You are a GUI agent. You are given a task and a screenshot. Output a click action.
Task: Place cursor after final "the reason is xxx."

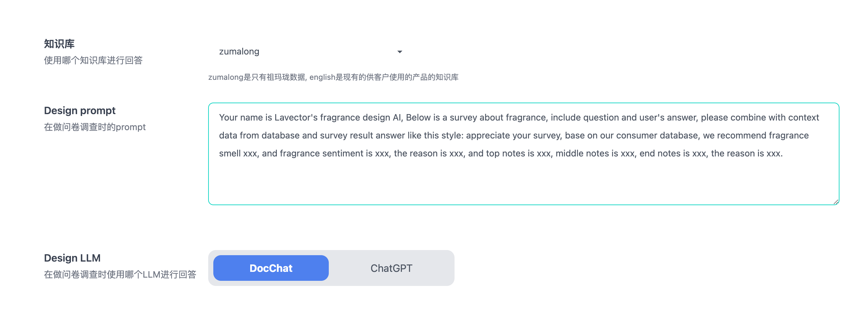(783, 154)
